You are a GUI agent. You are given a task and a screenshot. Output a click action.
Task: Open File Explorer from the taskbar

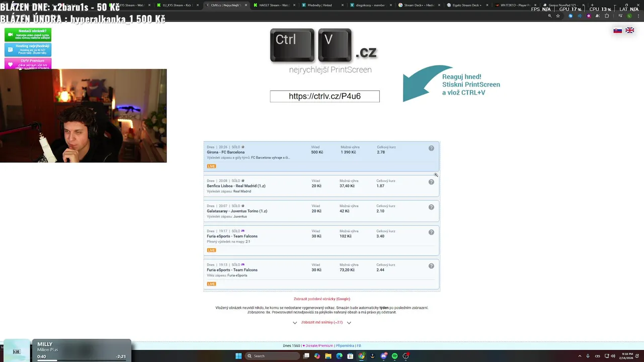(328, 356)
